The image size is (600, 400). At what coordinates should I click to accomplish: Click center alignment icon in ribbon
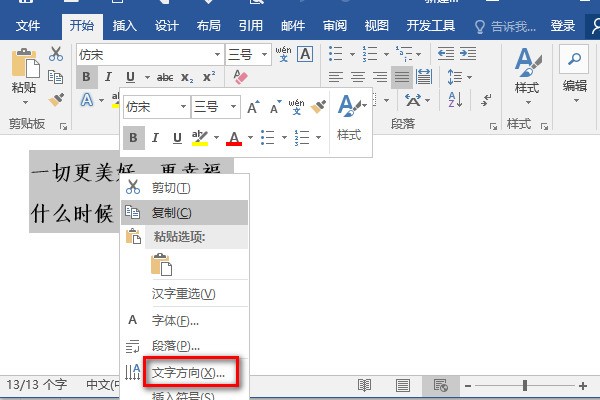click(x=358, y=77)
